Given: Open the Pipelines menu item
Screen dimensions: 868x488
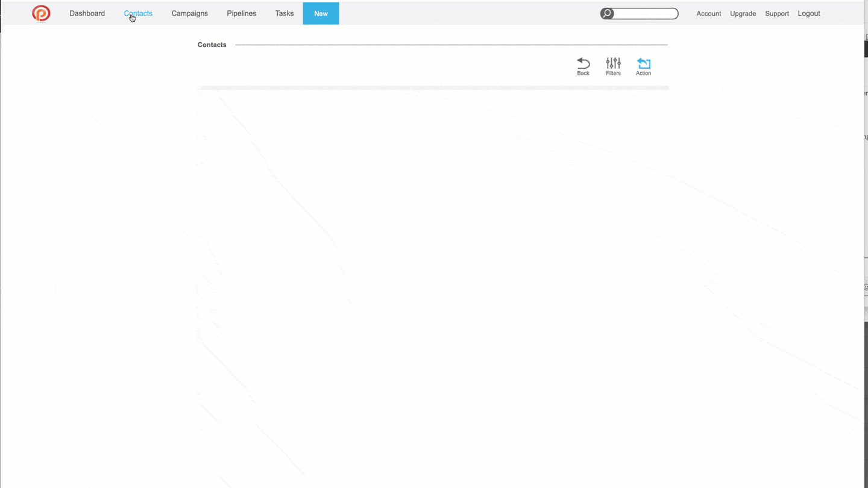Looking at the screenshot, I should [x=241, y=13].
